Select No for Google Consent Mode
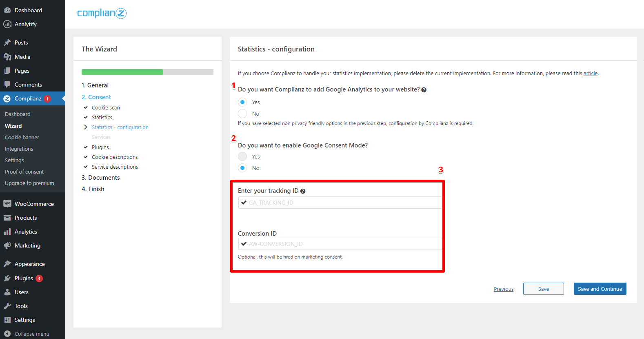Image resolution: width=644 pixels, height=339 pixels. [242, 168]
